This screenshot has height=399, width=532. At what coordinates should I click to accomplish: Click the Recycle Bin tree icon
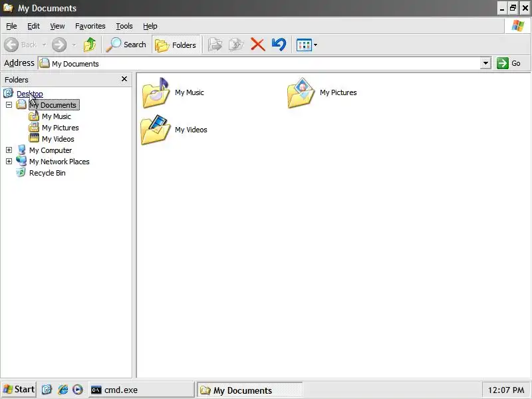pyautogui.click(x=21, y=172)
